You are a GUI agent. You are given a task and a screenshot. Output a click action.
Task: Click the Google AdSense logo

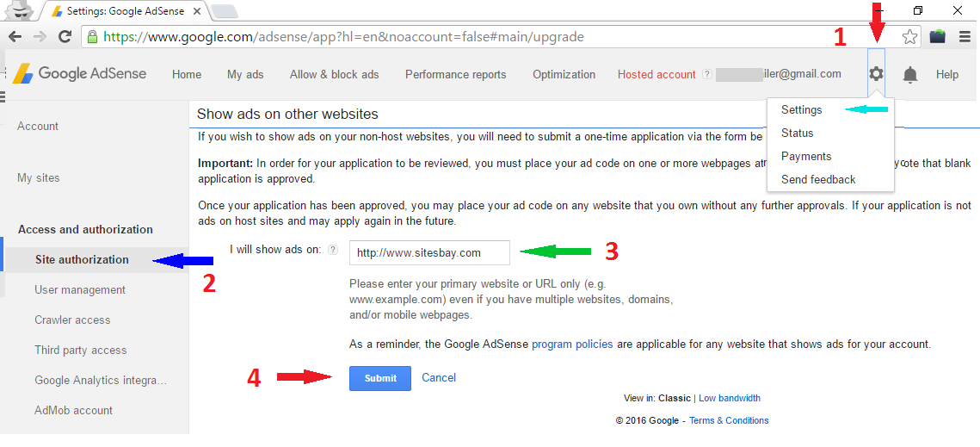[79, 74]
